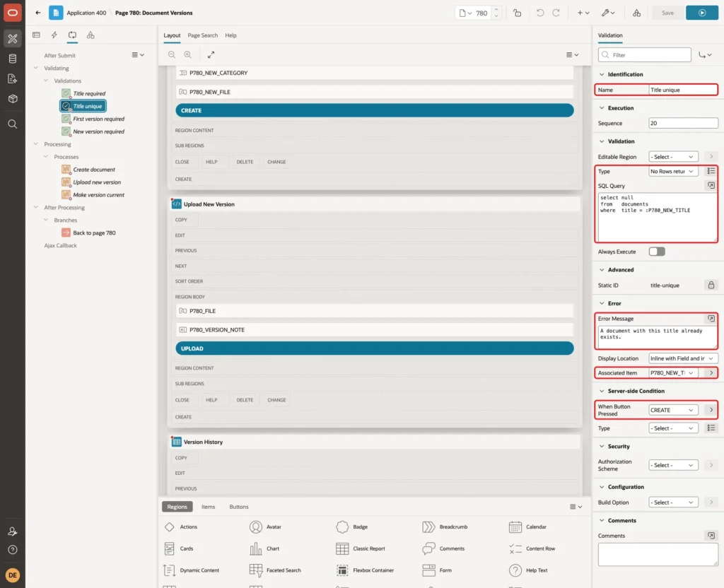Open the page 780 selector dropdown
This screenshot has width=724, height=588.
click(465, 13)
